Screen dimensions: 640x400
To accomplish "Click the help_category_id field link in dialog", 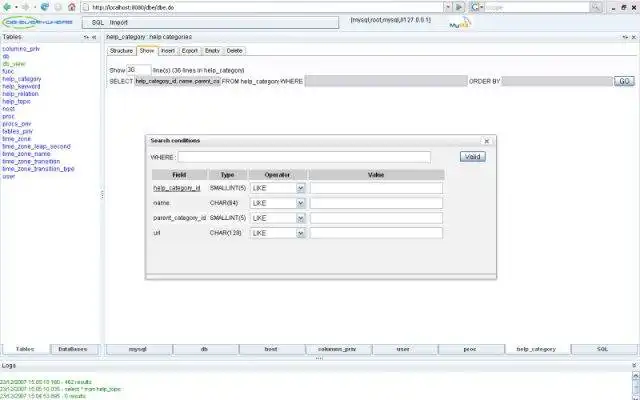I will coord(177,188).
